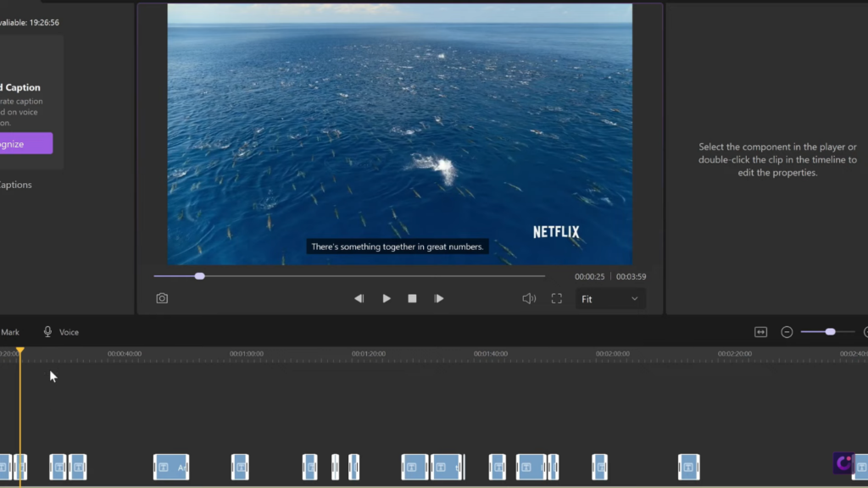Click the "Select the component in the player" hint
Viewport: 868px width, 488px height.
click(777, 160)
